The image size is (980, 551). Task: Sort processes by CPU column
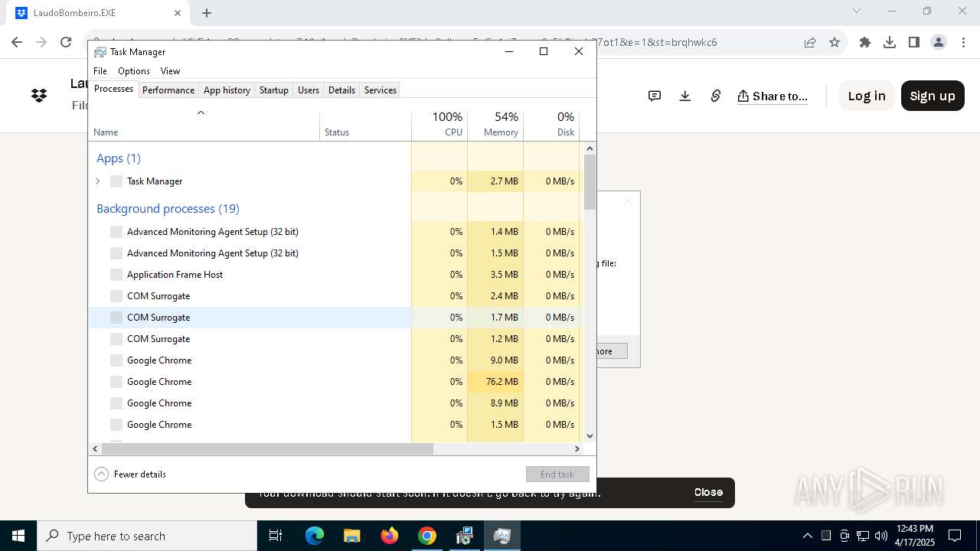[x=439, y=125]
